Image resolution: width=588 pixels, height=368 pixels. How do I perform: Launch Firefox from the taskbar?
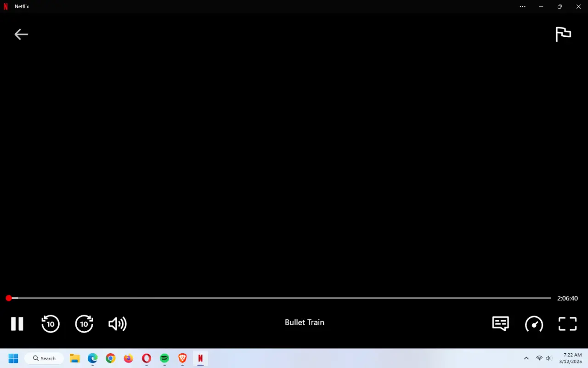click(x=129, y=358)
